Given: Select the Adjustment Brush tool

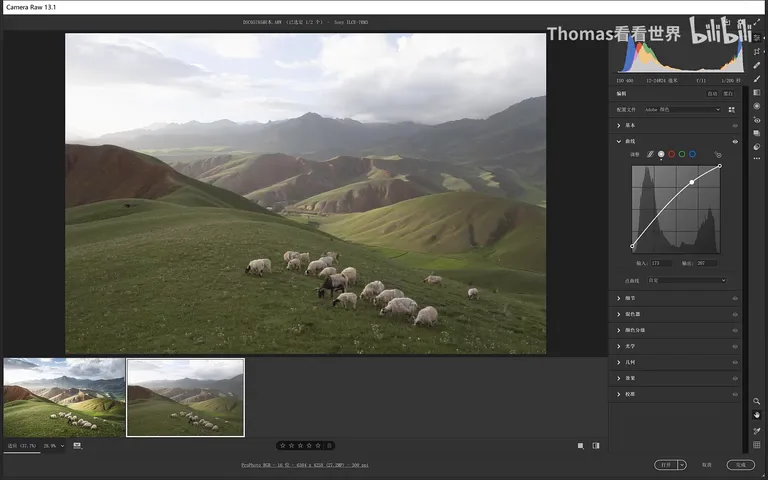Looking at the screenshot, I should coord(757,79).
